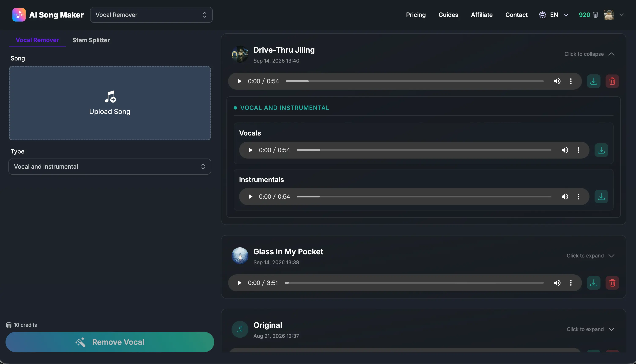
Task: Play Glass In My Pocket track
Action: (x=239, y=283)
